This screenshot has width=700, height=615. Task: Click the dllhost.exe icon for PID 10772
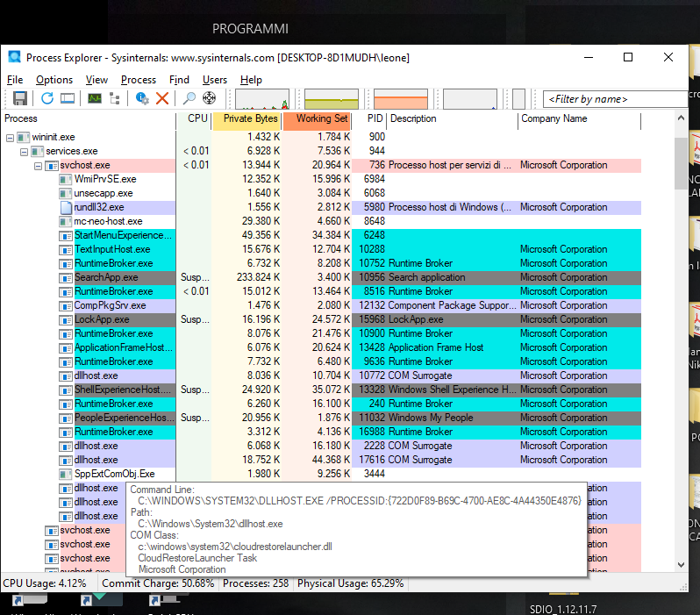(66, 376)
